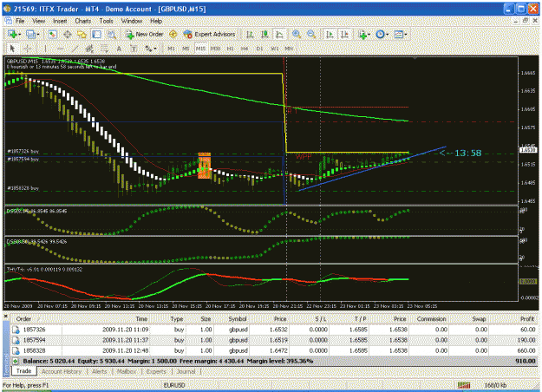Toggle the MN timeframe button

(289, 49)
